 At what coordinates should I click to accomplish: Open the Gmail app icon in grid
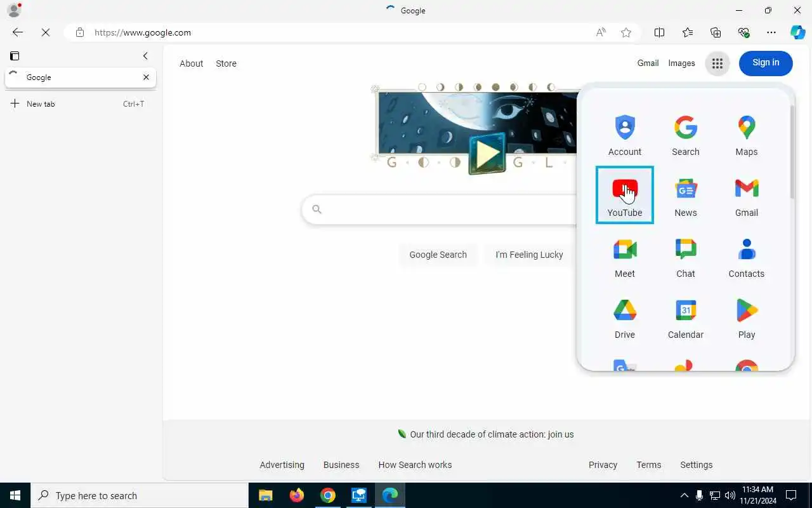point(747,196)
